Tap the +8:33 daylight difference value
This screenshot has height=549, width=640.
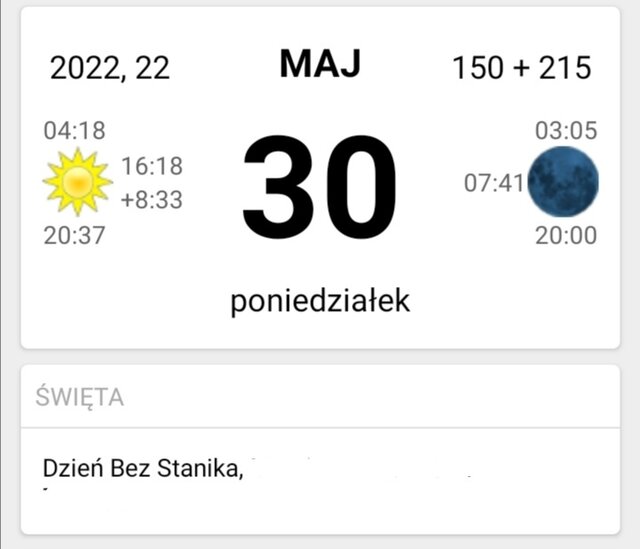point(151,200)
